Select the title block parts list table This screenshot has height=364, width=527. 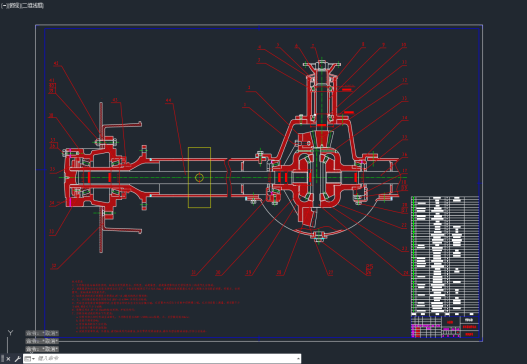(445, 256)
